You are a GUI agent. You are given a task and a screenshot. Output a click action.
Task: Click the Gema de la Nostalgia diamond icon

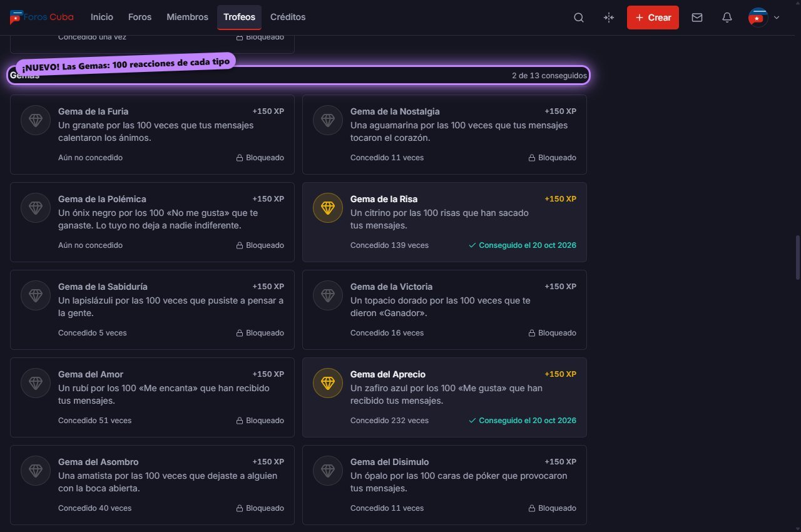328,120
